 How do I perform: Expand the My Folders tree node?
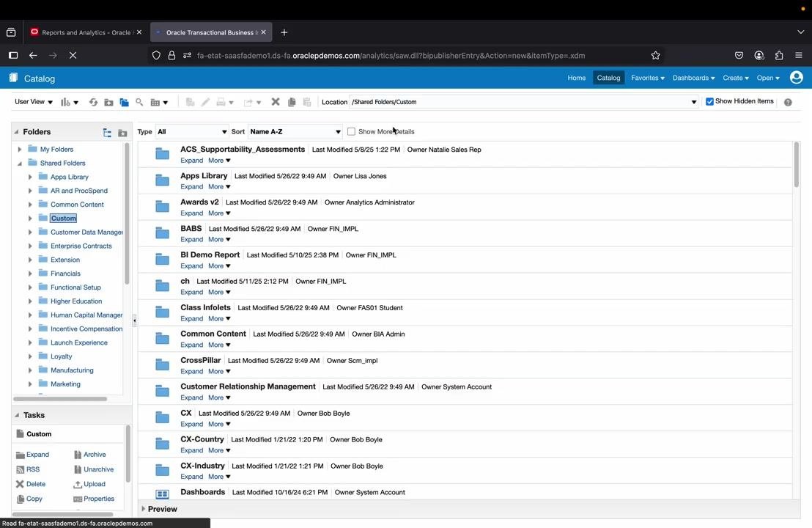[20, 149]
